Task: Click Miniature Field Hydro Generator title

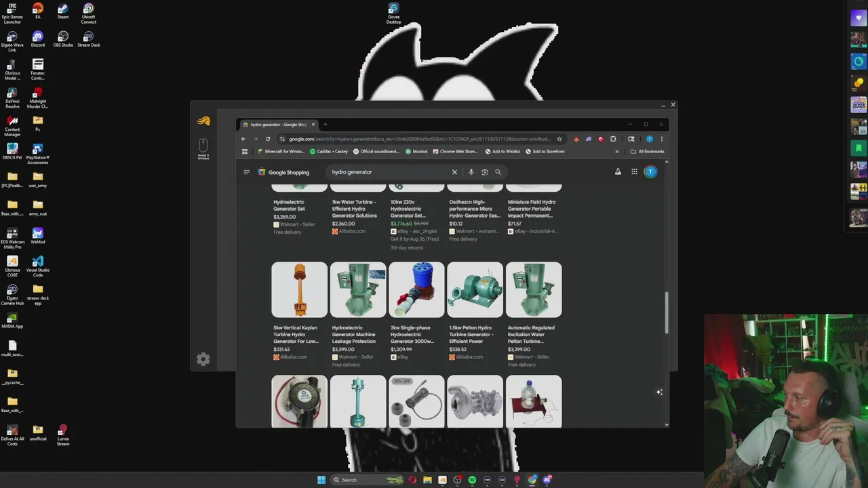Action: click(x=532, y=209)
